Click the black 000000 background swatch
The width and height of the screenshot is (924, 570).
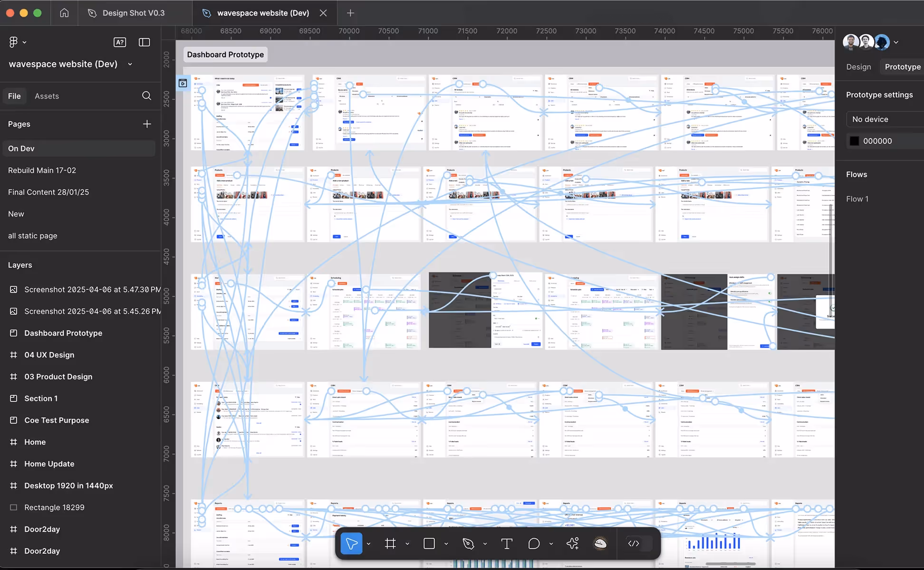(854, 141)
